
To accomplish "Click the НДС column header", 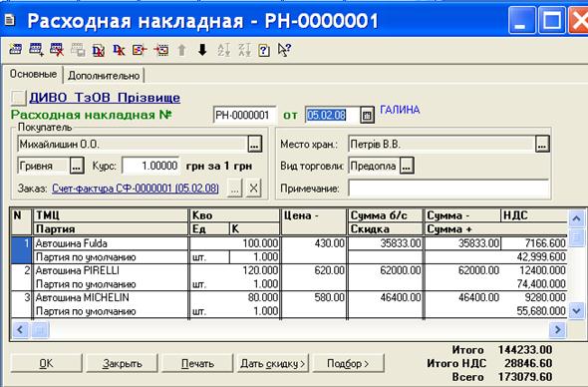I will [534, 215].
